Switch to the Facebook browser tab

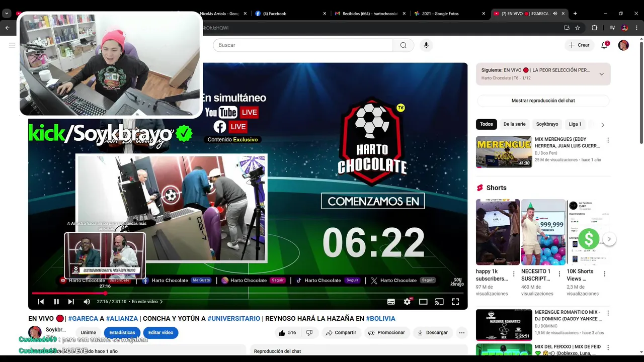click(290, 14)
